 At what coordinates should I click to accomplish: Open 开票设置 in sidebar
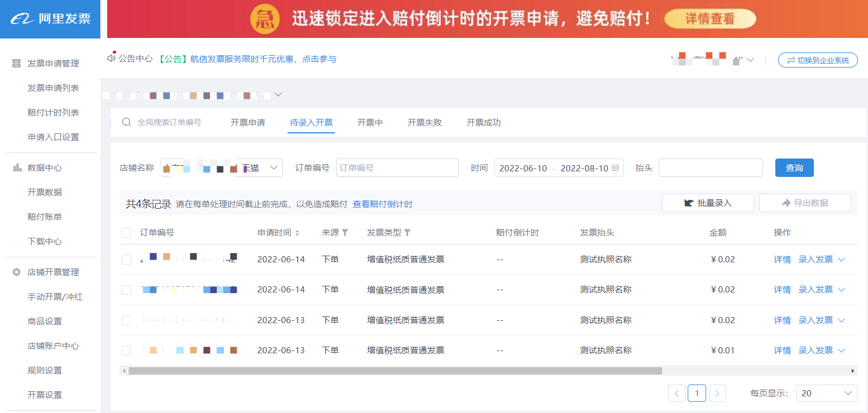click(45, 395)
